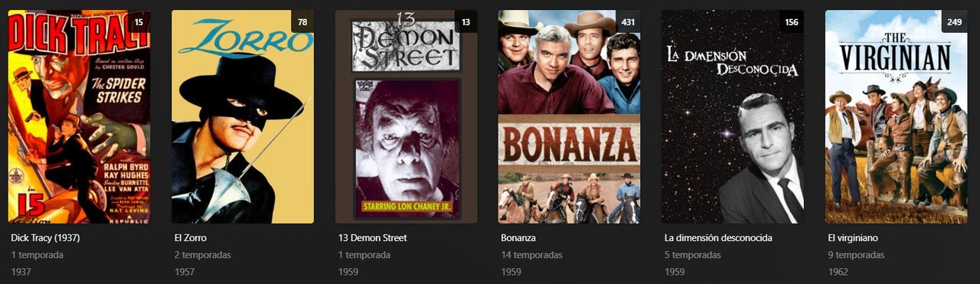Click the Dick Tracy (1937) title
The width and height of the screenshot is (980, 284).
(x=45, y=238)
